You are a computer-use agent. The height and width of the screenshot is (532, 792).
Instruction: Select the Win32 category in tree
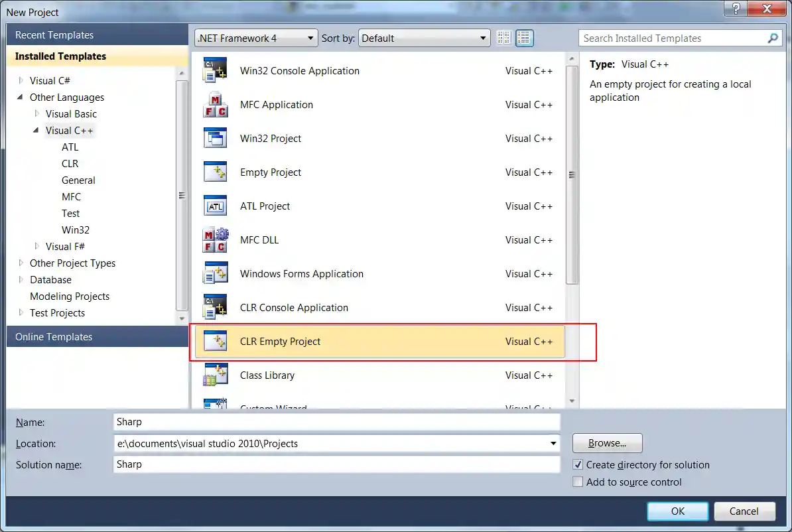pos(76,230)
